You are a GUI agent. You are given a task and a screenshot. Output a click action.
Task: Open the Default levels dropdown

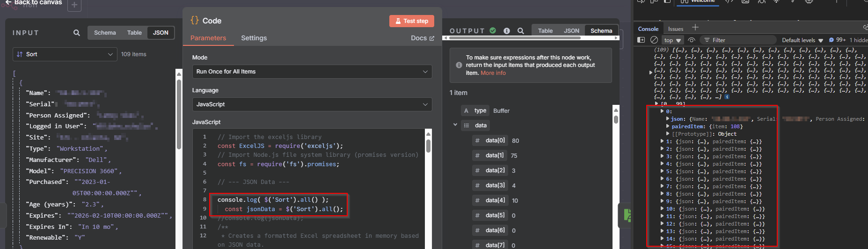coord(802,40)
